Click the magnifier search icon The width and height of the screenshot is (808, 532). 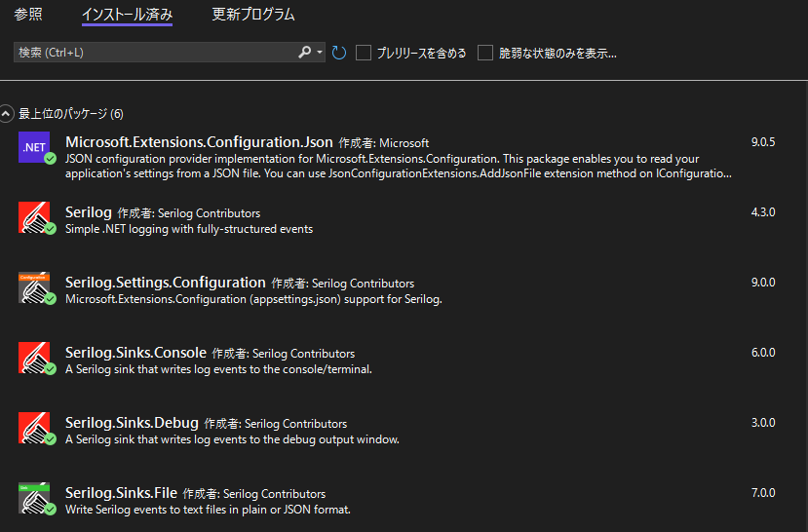click(304, 52)
